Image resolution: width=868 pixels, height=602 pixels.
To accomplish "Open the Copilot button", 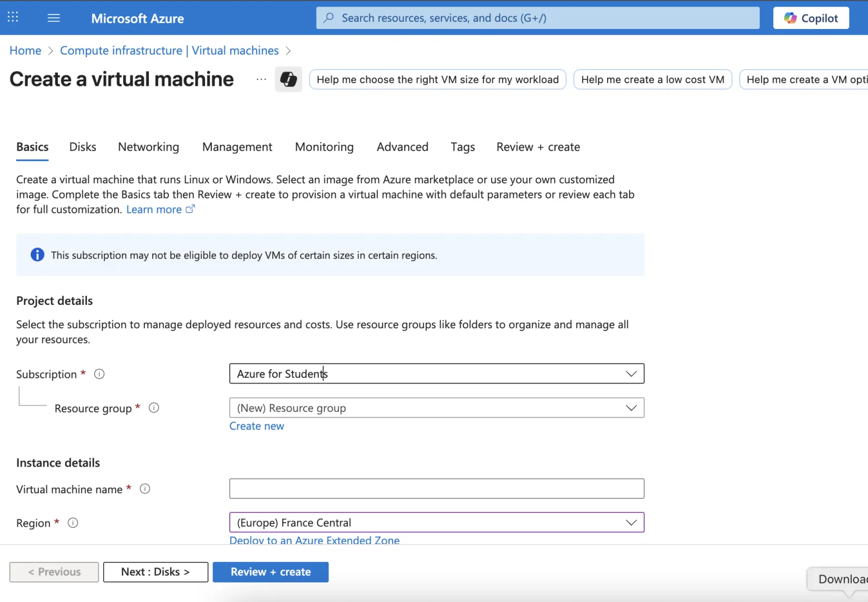I will tap(811, 18).
